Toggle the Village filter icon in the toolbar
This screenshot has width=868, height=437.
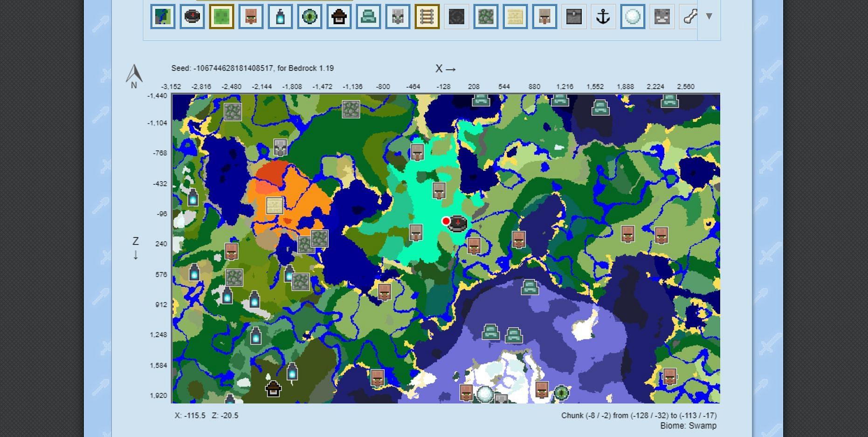pos(251,17)
